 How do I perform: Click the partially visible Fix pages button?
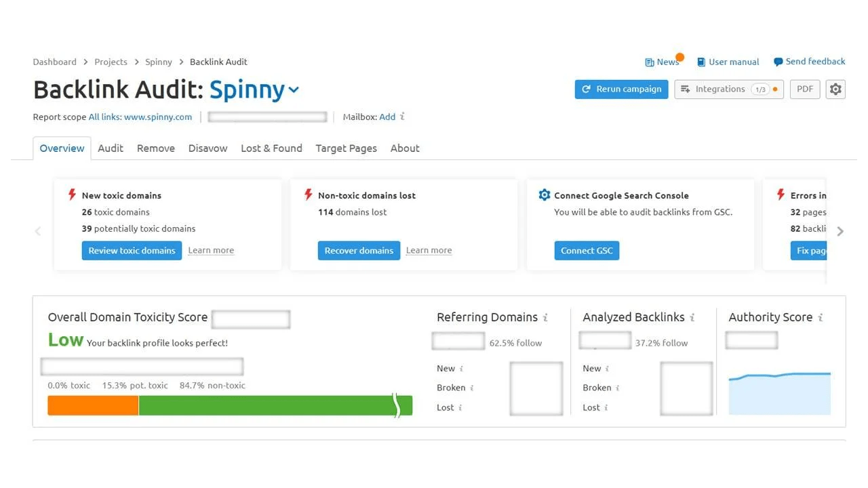808,251
